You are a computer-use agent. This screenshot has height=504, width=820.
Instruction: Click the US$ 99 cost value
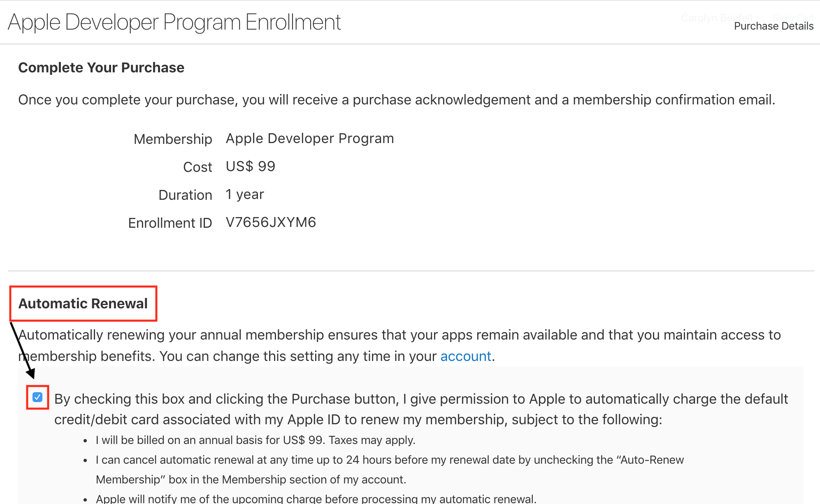tap(250, 166)
